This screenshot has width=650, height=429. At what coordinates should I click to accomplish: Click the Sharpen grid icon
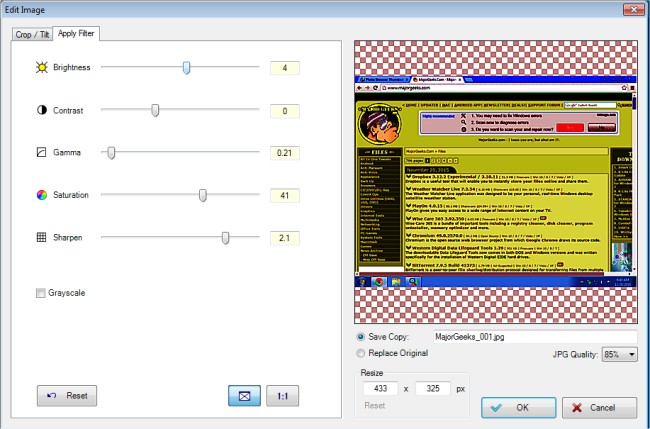pos(41,237)
